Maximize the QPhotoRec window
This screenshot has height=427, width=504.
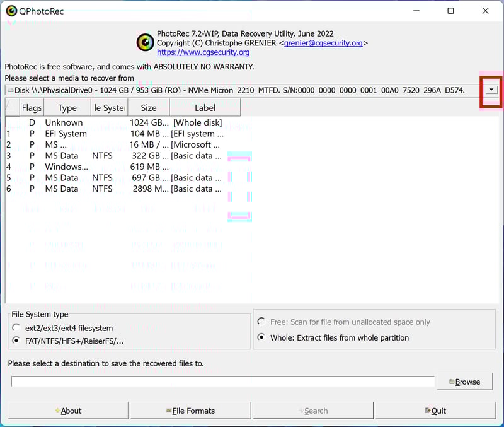pos(450,11)
